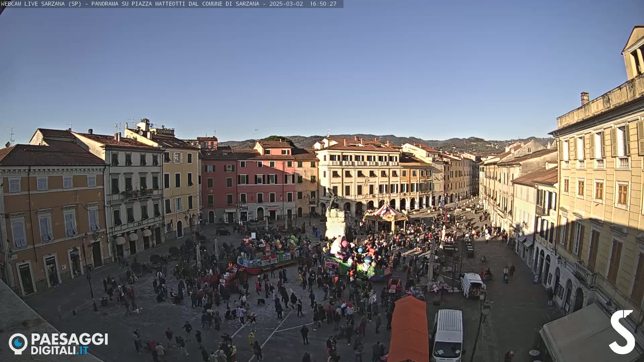This screenshot has width=644, height=362.
Task: Click the bell tower at the top right
Action: tap(635, 54)
